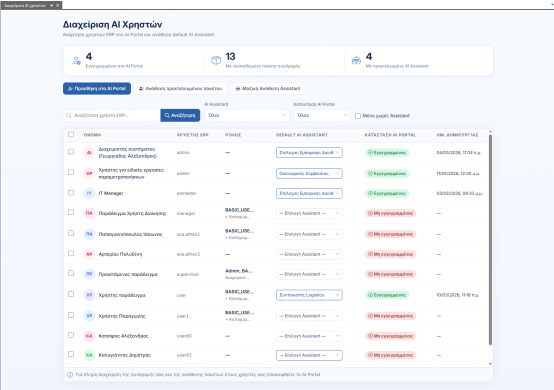
Task: Click the ΗΜ. ΔΗΜΙΟΥΡΓΙΑΣ column header
Action: coord(457,135)
